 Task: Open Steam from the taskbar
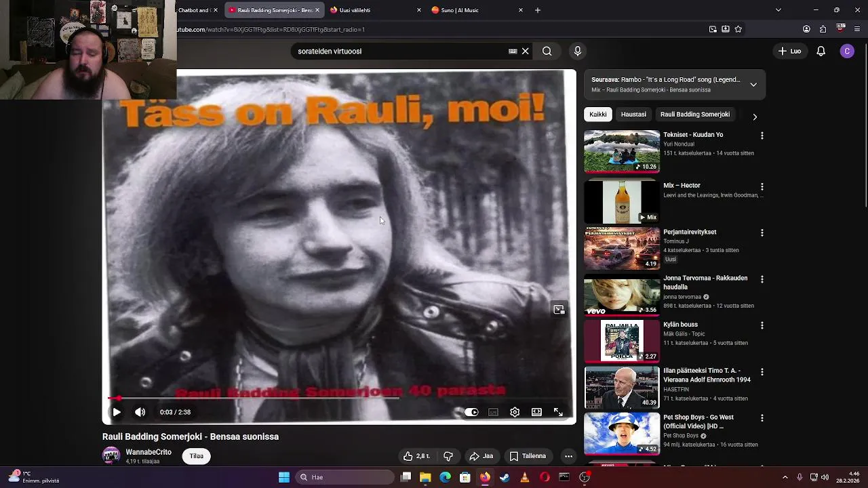505,477
